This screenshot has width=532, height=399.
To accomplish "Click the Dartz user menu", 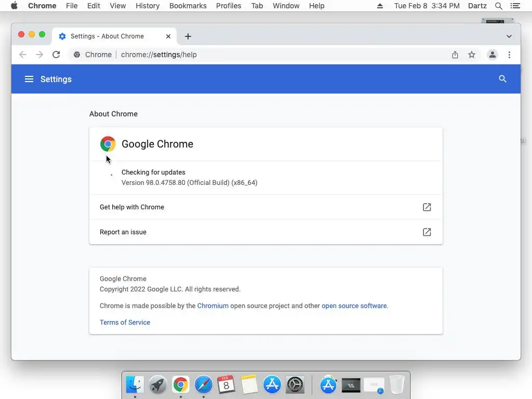I will point(477,6).
